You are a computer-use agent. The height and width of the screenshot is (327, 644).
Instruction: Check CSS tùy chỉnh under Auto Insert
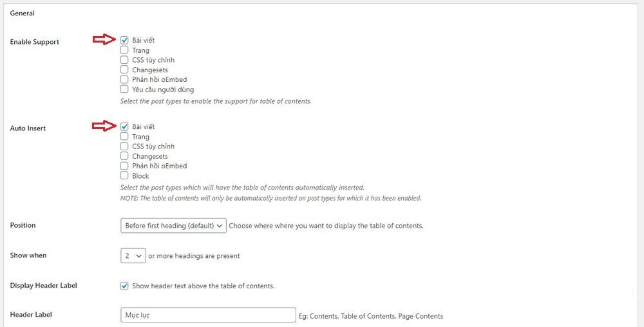coord(124,146)
